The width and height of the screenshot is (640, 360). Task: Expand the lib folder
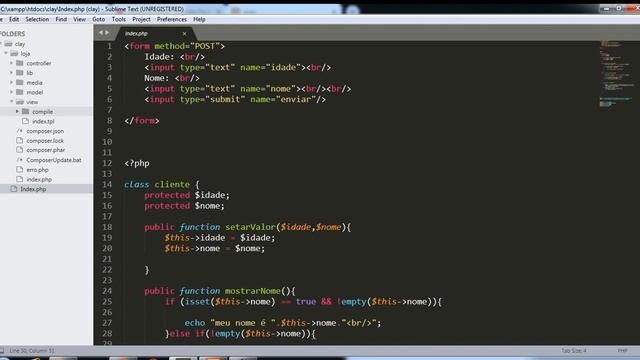[x=11, y=73]
